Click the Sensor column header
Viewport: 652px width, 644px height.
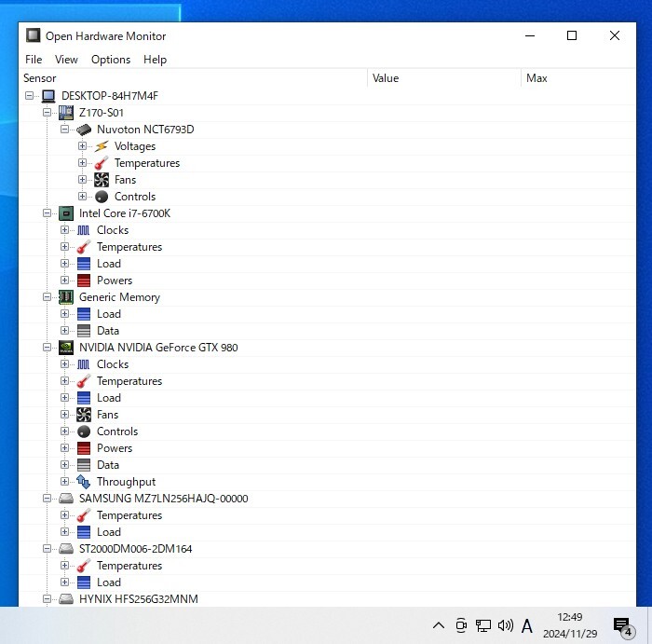[194, 78]
